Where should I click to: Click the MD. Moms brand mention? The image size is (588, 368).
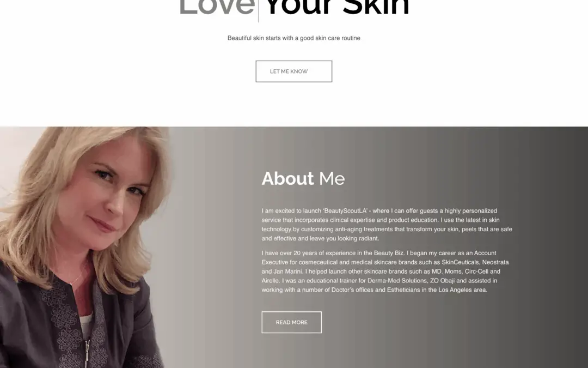click(446, 271)
